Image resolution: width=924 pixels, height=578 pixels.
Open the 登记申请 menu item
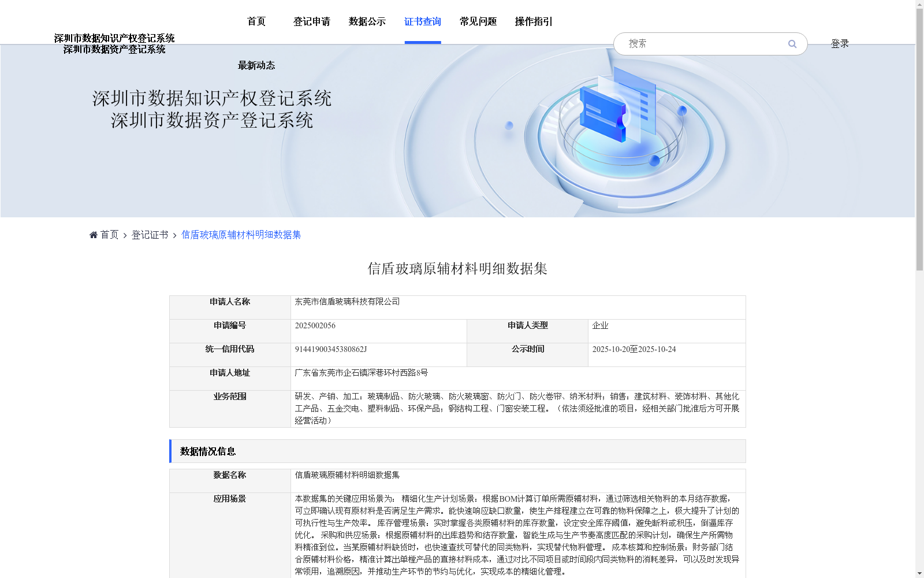tap(312, 21)
